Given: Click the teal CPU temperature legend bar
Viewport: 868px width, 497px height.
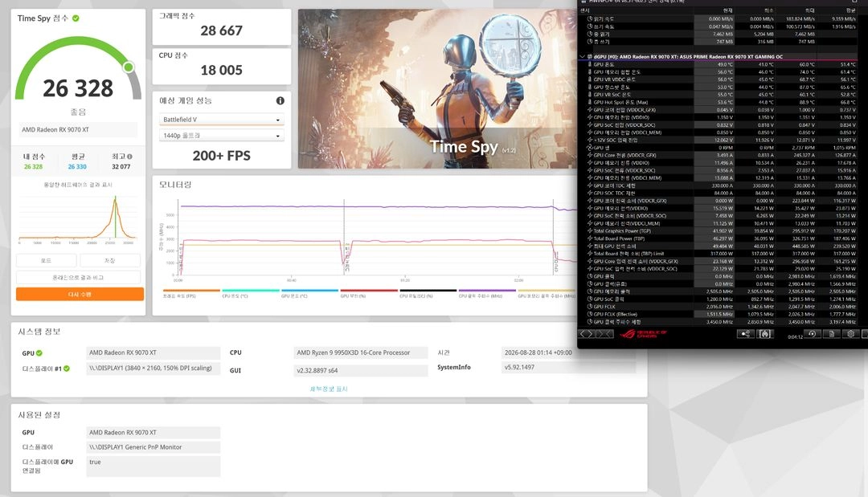Looking at the screenshot, I should 250,290.
